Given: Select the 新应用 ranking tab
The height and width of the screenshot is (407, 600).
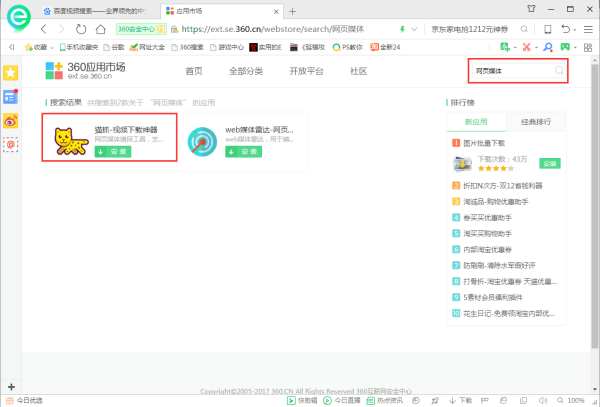Looking at the screenshot, I should click(476, 122).
